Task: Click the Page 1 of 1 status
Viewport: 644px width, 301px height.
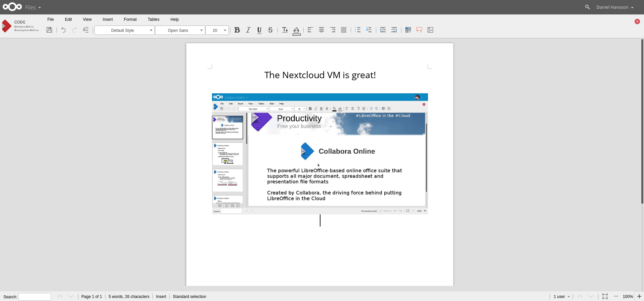Action: (x=92, y=297)
